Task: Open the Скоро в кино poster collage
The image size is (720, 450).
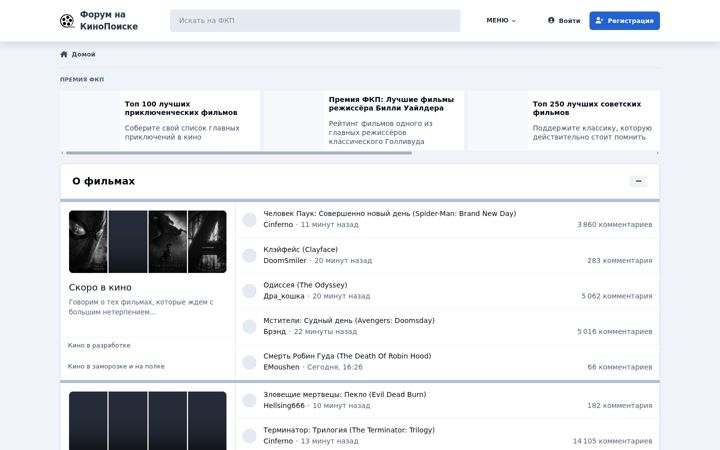Action: coord(147,242)
